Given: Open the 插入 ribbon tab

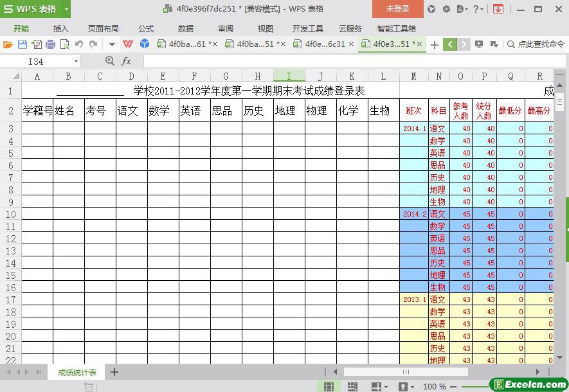Looking at the screenshot, I should click(60, 28).
